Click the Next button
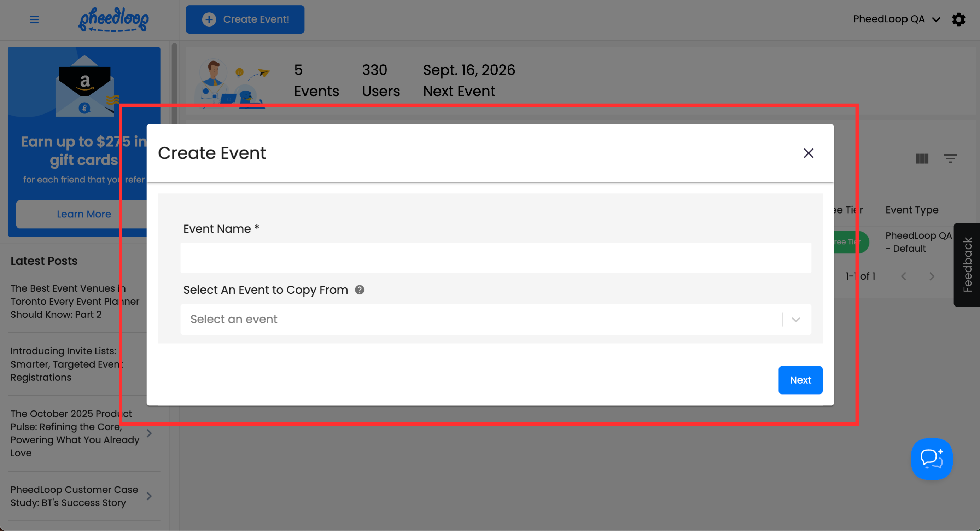 point(800,380)
